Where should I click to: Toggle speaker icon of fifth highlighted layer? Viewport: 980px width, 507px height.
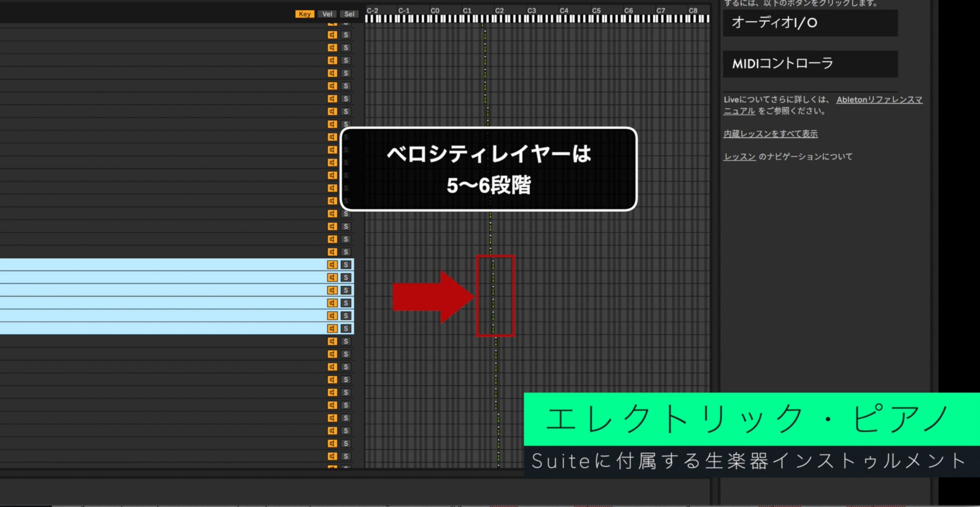332,316
